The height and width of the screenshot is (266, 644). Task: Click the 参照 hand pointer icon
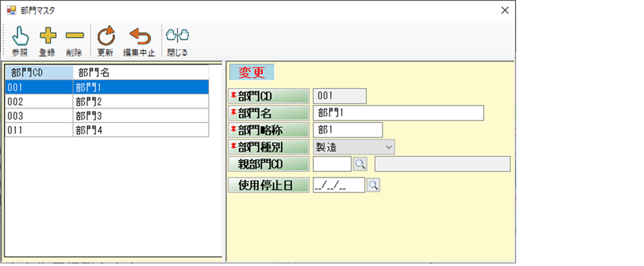[20, 36]
